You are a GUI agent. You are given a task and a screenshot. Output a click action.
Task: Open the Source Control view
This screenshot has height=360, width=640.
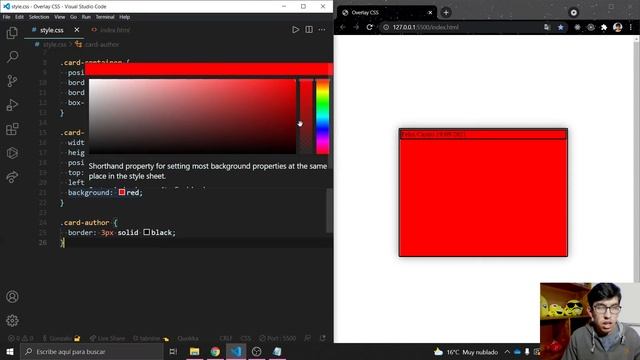pyautogui.click(x=12, y=80)
